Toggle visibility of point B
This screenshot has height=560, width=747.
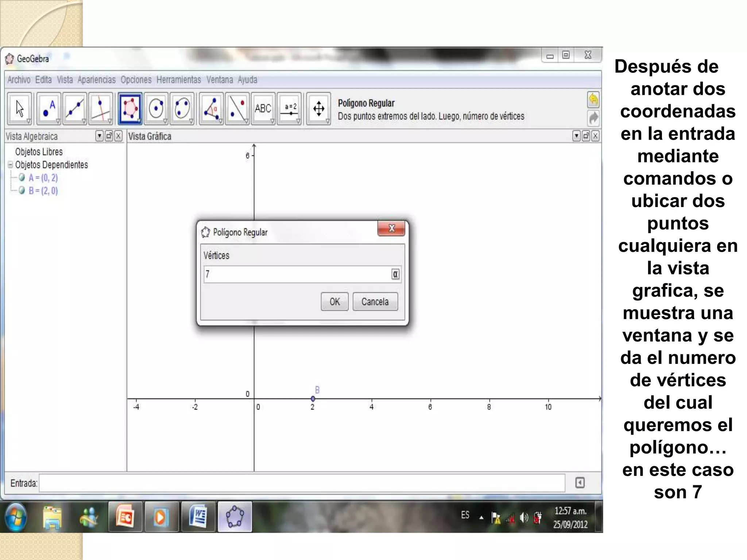(22, 190)
